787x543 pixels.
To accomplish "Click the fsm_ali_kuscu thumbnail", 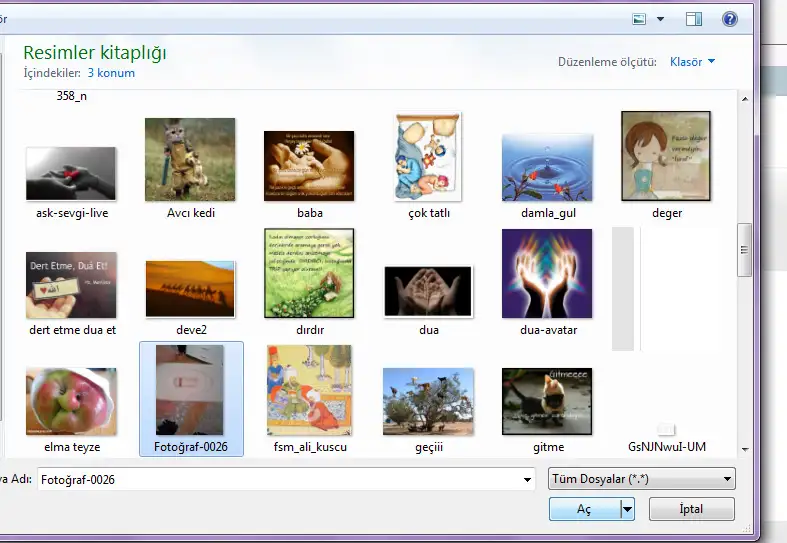I will point(309,391).
